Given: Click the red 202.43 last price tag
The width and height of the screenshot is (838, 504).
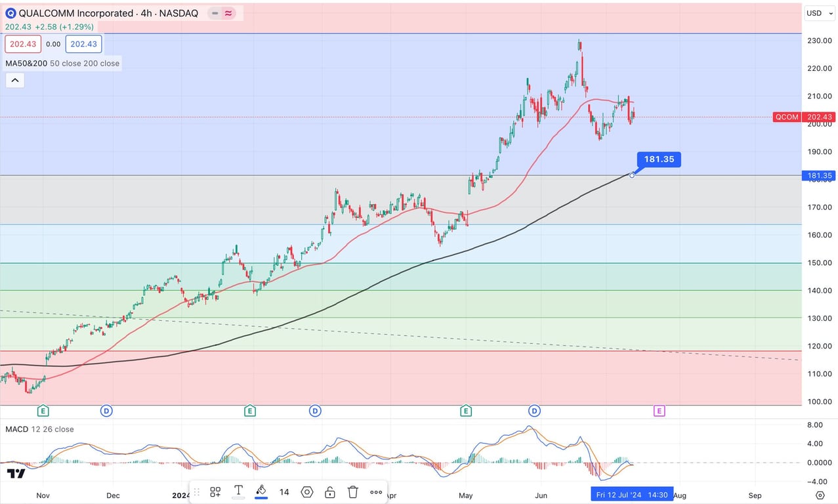Looking at the screenshot, I should (x=820, y=117).
